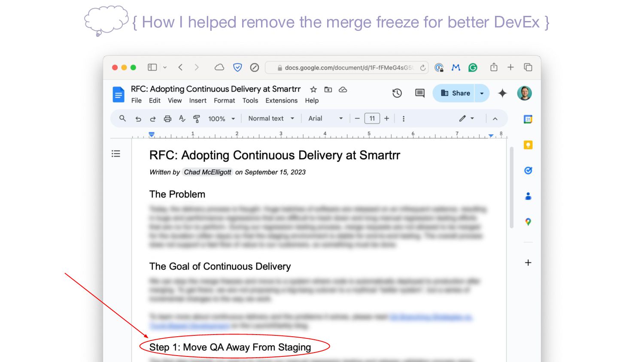Show the document outline icon
The height and width of the screenshot is (362, 644).
pos(116,154)
